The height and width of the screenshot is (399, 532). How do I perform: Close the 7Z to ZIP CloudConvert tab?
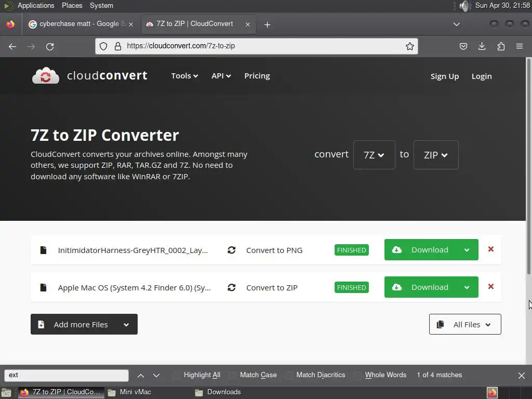pyautogui.click(x=248, y=24)
